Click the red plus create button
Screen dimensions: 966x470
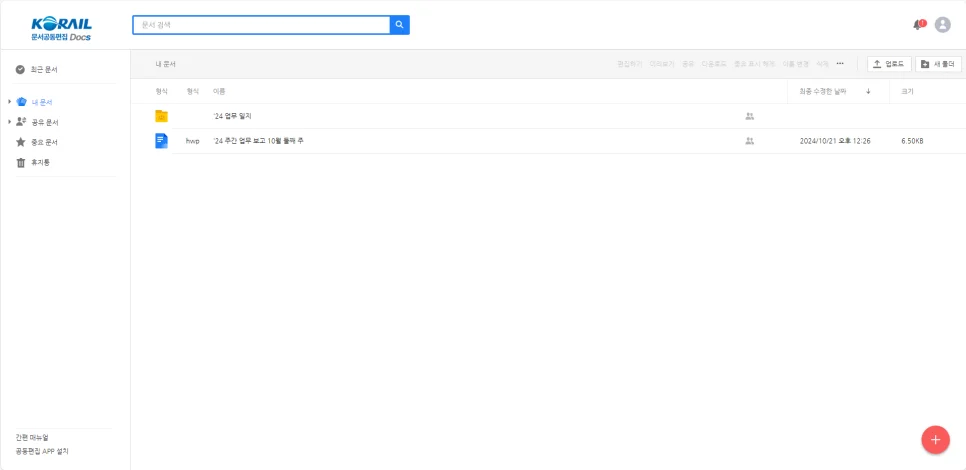[935, 439]
